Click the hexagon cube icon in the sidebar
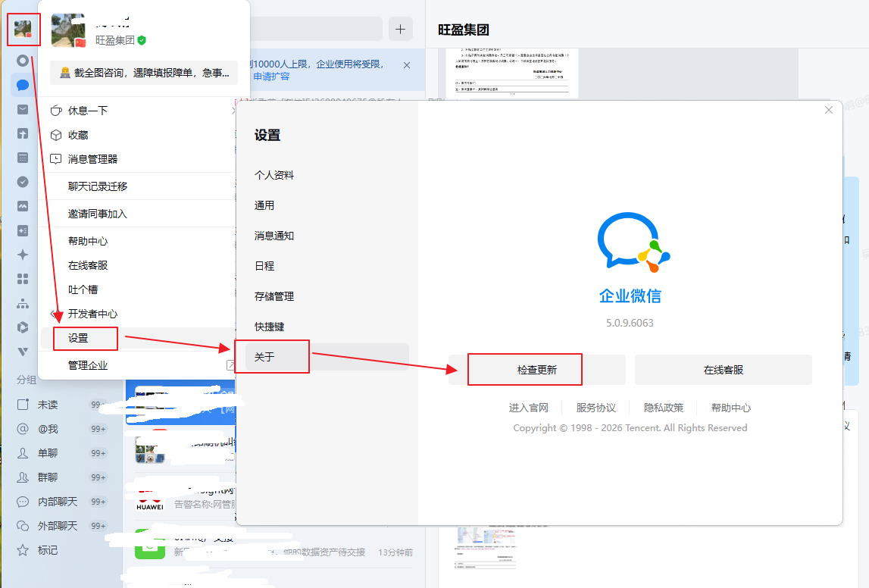 point(23,327)
